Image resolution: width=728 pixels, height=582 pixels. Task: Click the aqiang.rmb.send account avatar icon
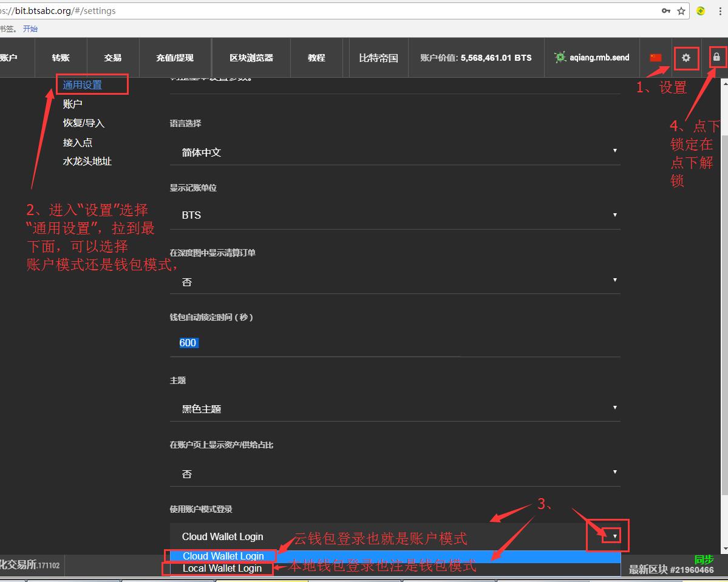[560, 58]
